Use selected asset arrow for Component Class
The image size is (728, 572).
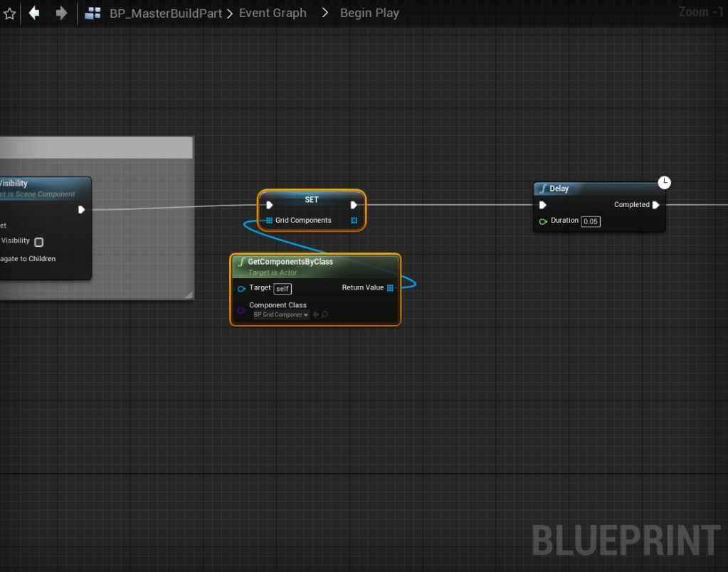point(315,314)
